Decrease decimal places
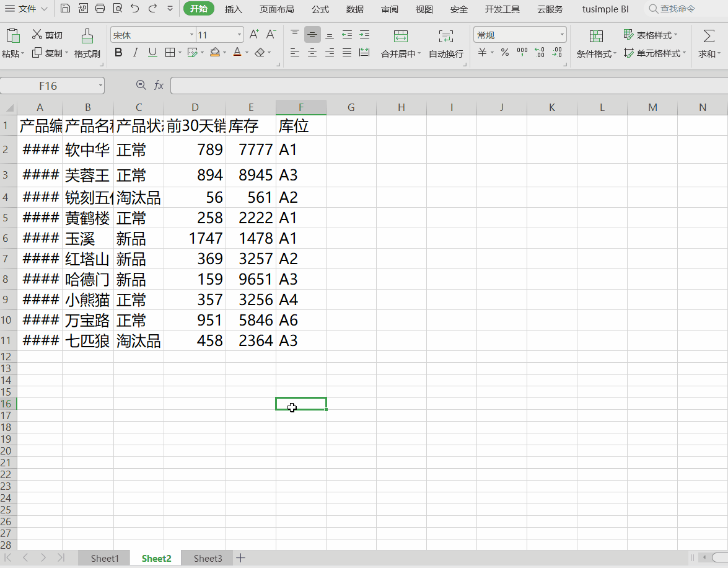 (556, 53)
